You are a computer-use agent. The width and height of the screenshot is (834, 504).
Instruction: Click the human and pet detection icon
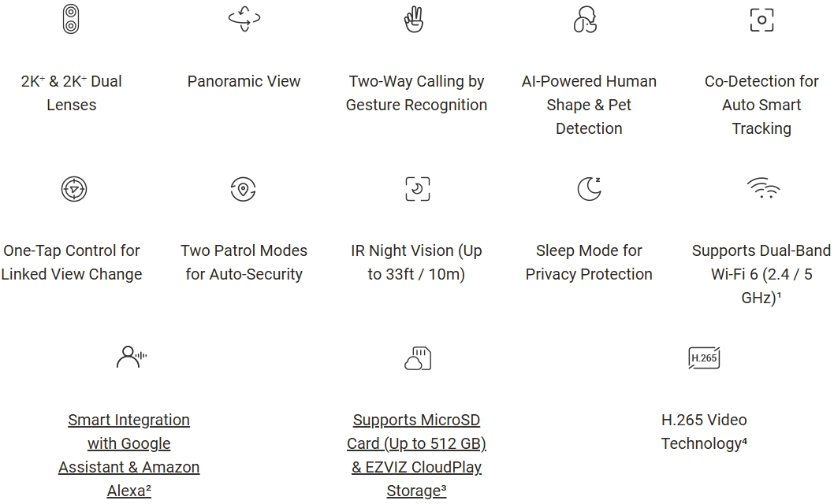click(585, 19)
